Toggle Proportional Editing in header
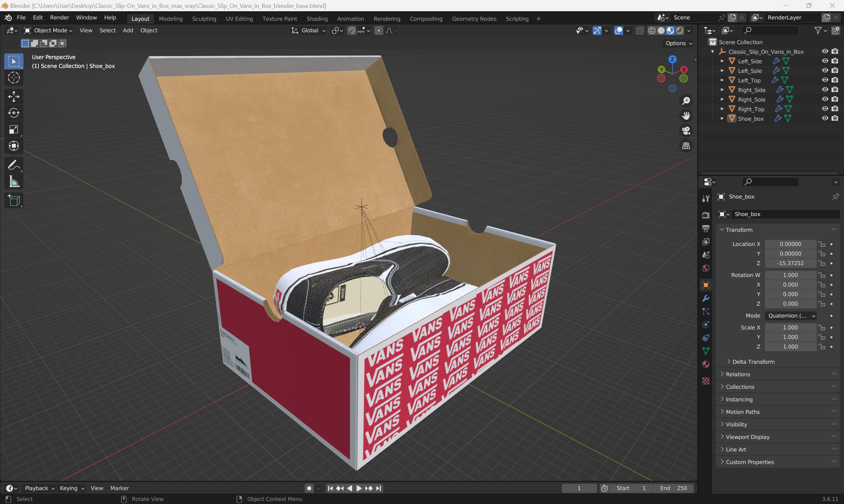844x504 pixels. point(379,31)
